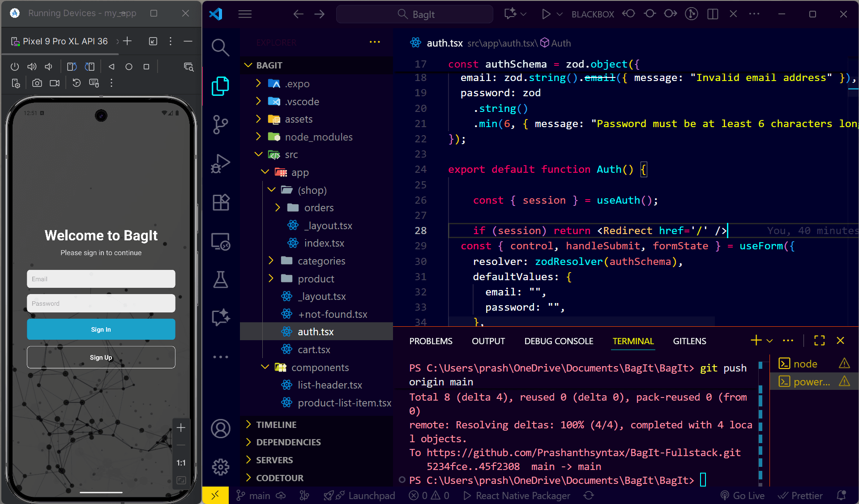Maximize the terminal panel size
The width and height of the screenshot is (859, 504).
(x=820, y=341)
